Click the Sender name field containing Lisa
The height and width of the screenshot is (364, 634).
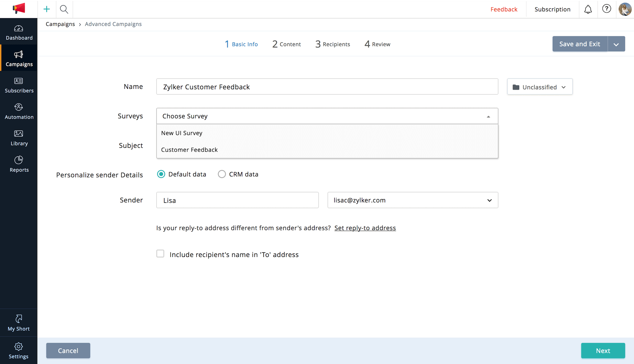pos(237,200)
